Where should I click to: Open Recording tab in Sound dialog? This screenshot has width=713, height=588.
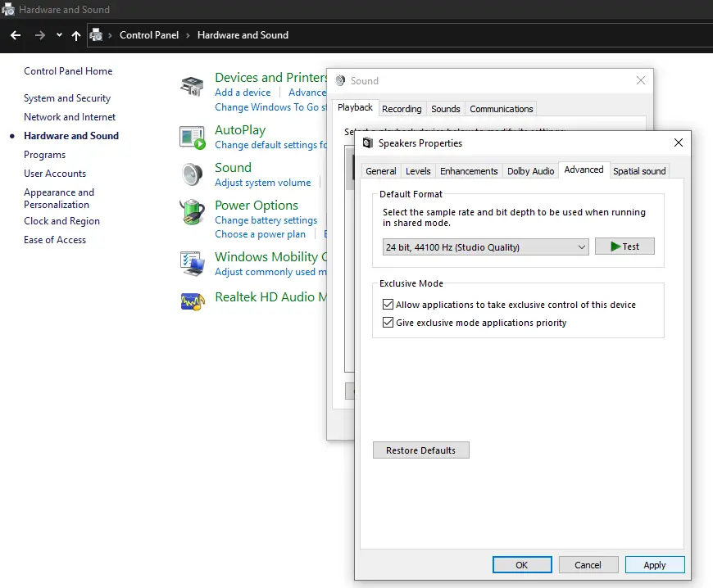click(x=402, y=109)
